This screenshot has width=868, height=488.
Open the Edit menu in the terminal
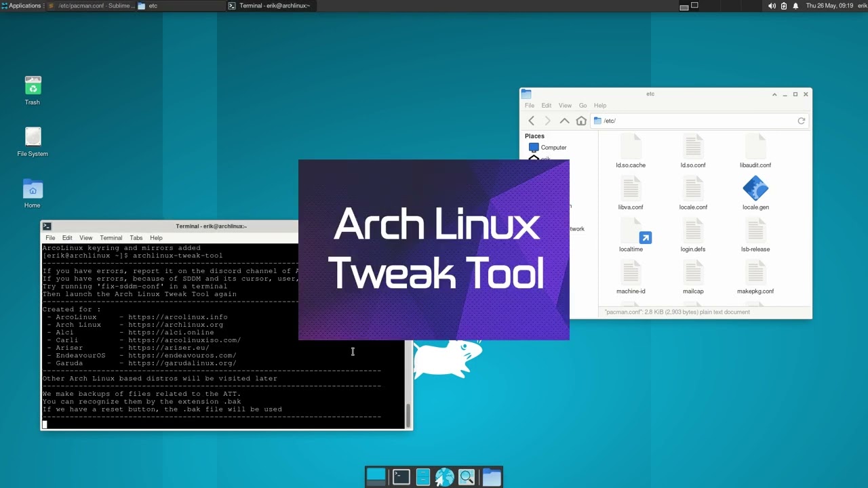[x=67, y=238]
